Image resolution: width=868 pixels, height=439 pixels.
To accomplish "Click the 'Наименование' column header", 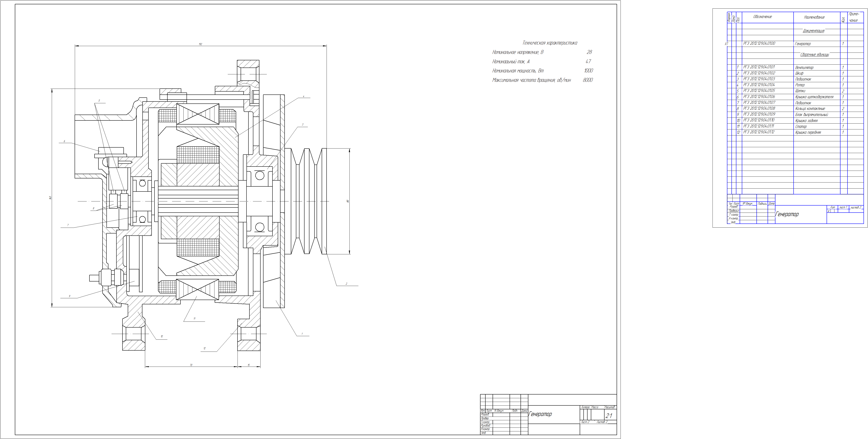I will click(814, 17).
